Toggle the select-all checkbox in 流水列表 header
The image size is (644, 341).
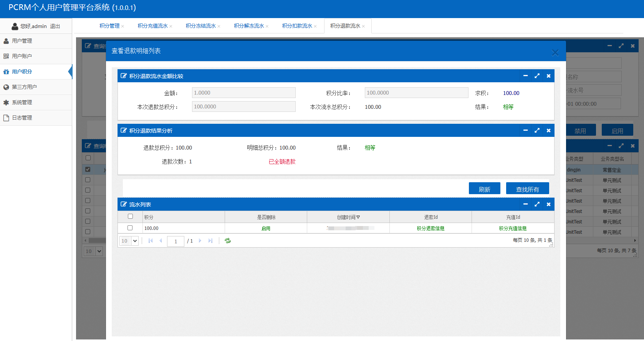130,216
